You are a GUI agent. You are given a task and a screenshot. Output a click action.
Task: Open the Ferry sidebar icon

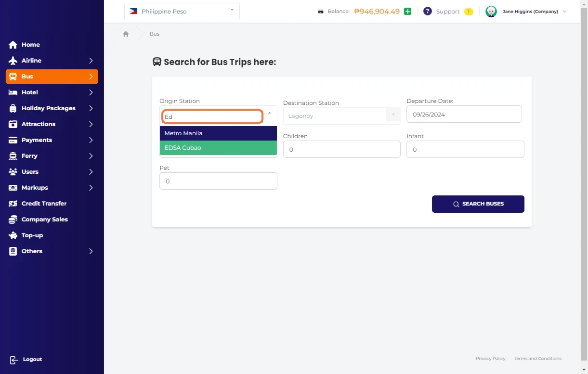tap(13, 156)
